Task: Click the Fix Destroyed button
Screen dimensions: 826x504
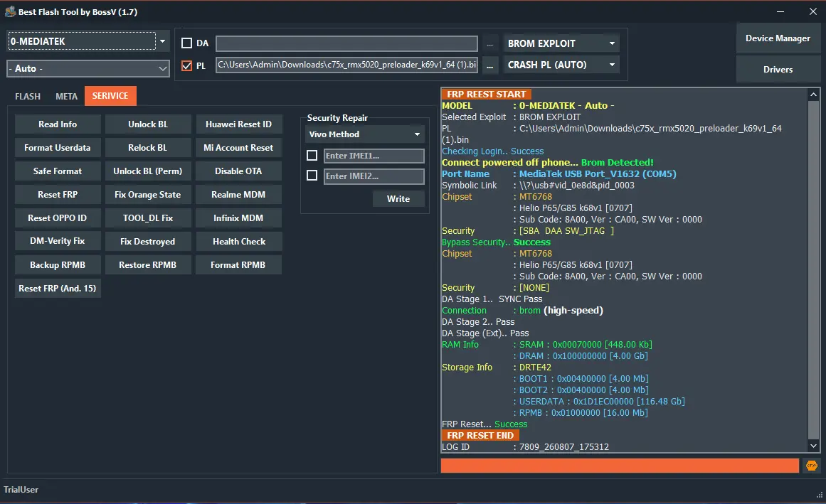Action: coord(148,242)
